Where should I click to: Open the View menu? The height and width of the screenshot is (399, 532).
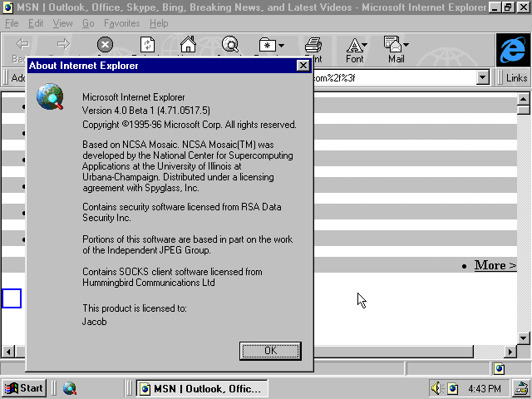point(63,23)
